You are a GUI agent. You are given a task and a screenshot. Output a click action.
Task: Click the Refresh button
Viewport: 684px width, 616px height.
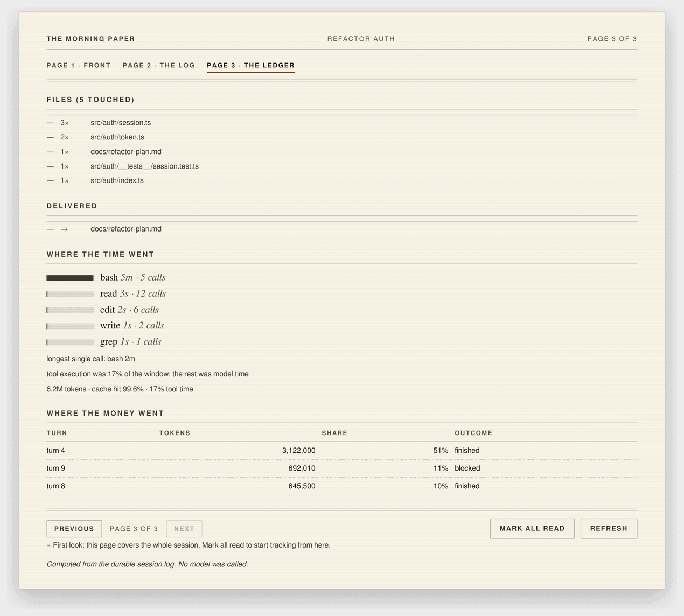tap(609, 528)
